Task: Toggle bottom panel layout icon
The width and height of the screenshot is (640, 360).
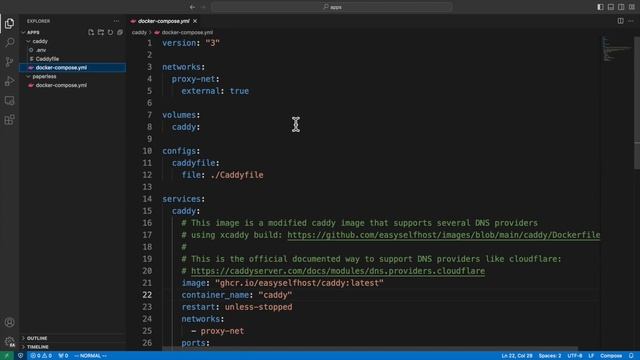Action: tap(611, 7)
